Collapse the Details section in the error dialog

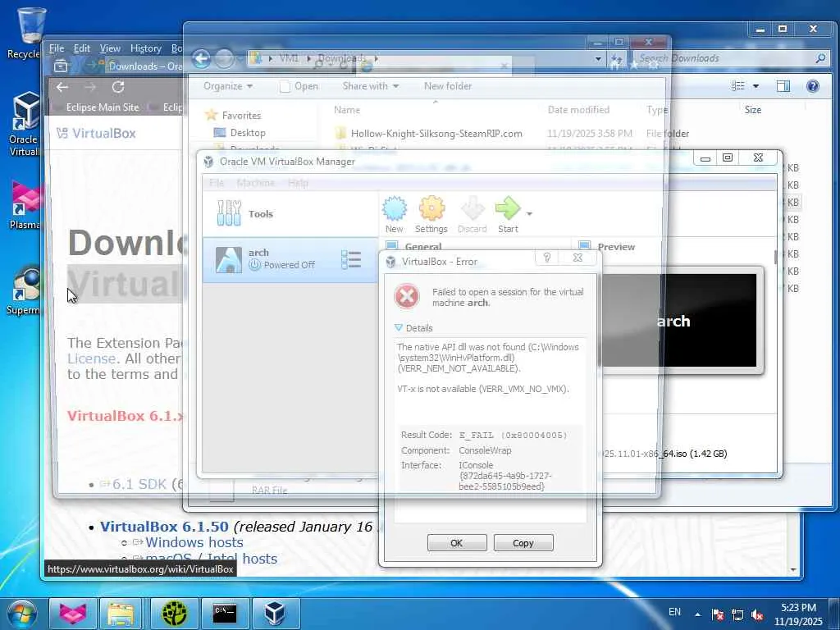click(x=413, y=328)
